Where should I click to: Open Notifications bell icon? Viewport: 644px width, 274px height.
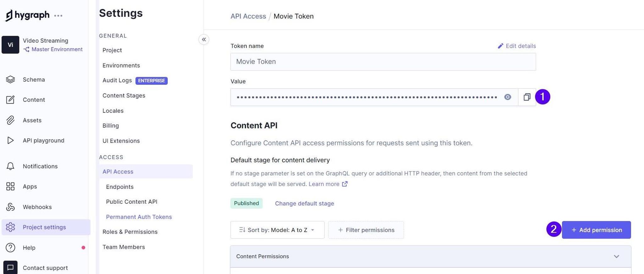pos(10,166)
